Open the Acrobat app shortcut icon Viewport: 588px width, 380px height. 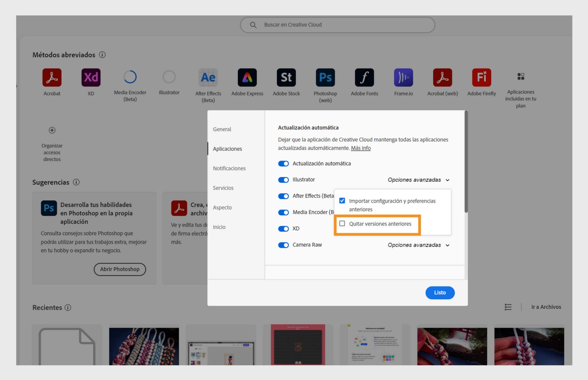pyautogui.click(x=52, y=78)
